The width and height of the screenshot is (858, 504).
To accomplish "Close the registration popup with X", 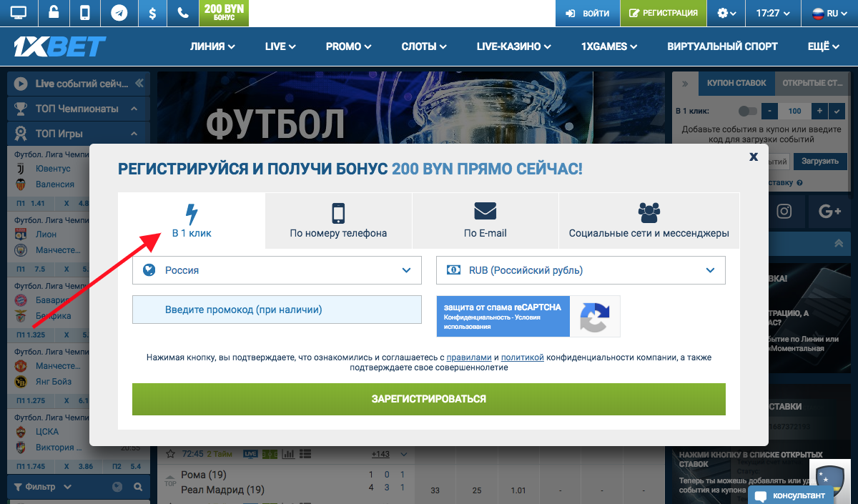I will point(753,157).
